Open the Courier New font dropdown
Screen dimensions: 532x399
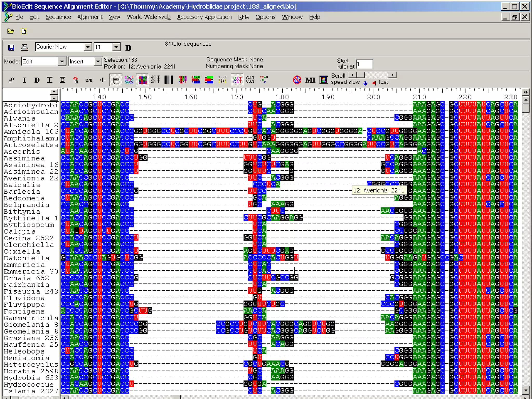click(x=88, y=47)
